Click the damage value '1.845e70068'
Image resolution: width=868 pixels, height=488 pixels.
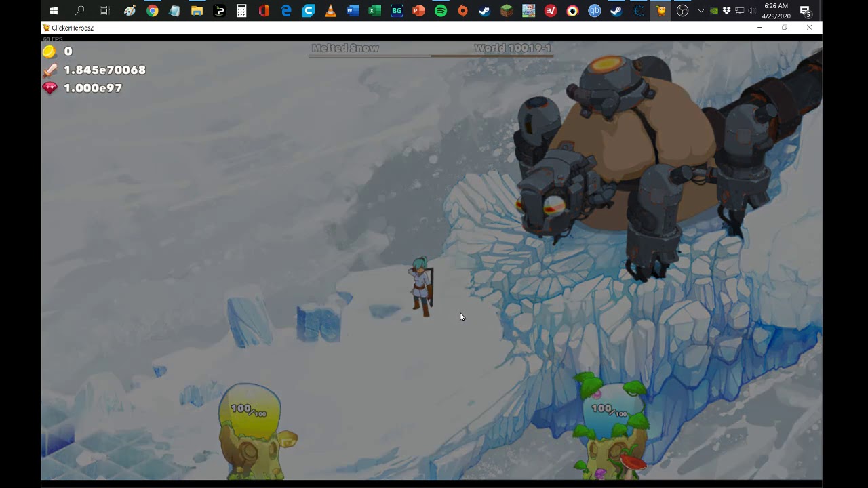point(104,70)
